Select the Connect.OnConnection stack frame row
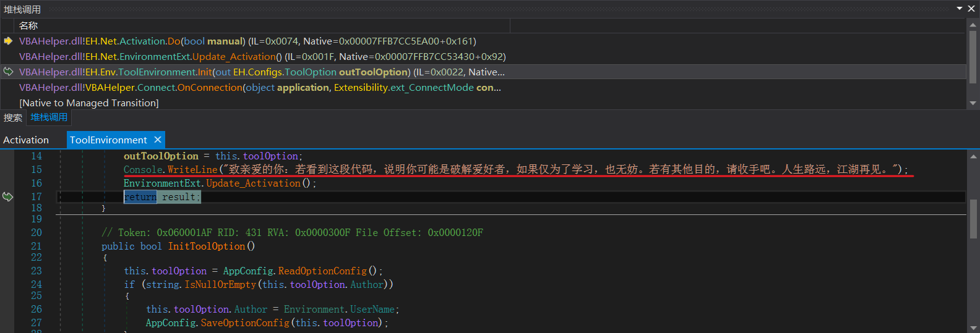Screen dimensions: 980x333 [x=483, y=87]
